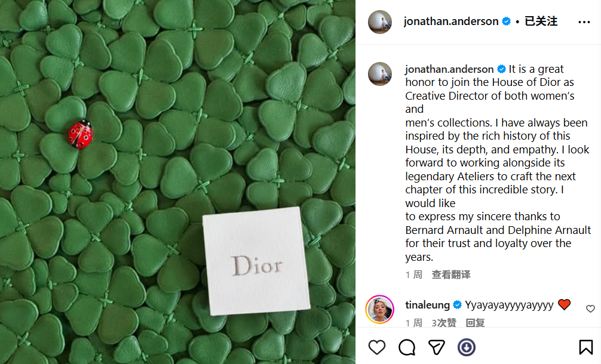The width and height of the screenshot is (601, 364).
Task: Open the three-dot more options menu
Action: pyautogui.click(x=584, y=22)
